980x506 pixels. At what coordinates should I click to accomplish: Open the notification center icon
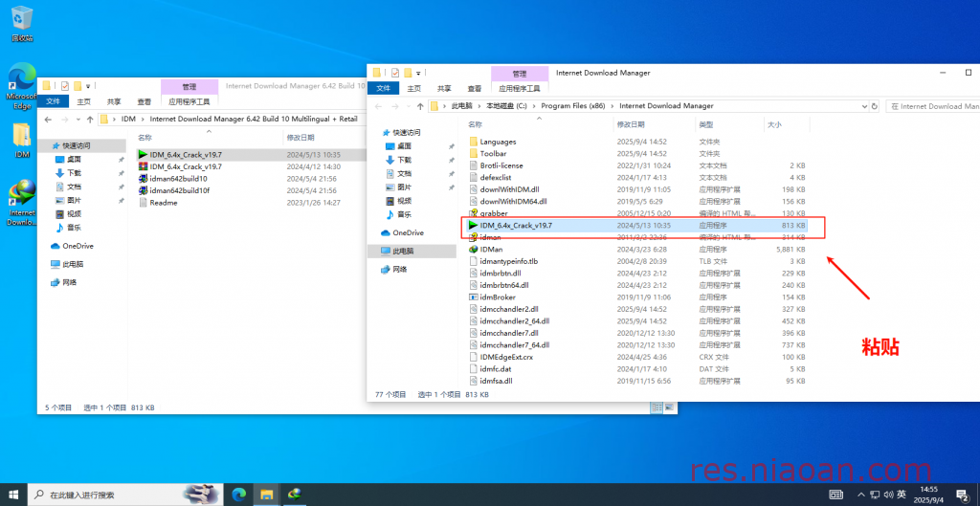click(963, 495)
